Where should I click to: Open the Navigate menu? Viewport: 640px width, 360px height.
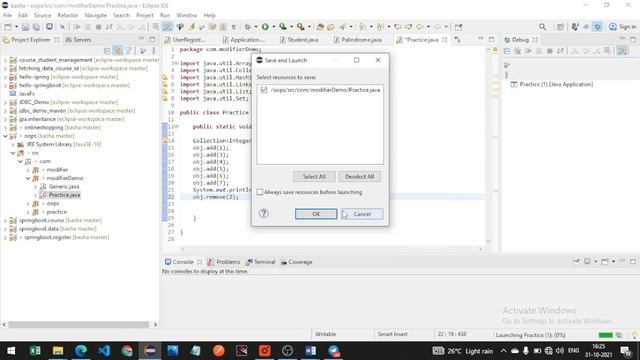click(96, 15)
